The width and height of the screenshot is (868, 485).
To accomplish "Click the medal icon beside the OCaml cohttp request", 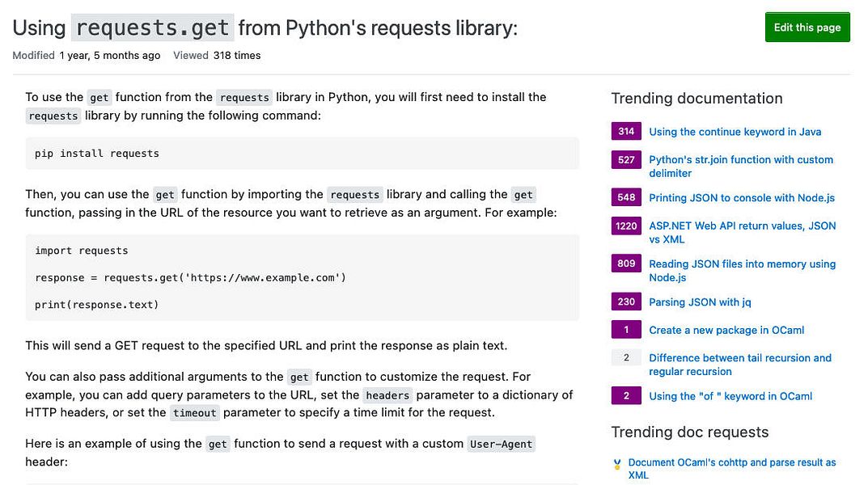I will [616, 463].
